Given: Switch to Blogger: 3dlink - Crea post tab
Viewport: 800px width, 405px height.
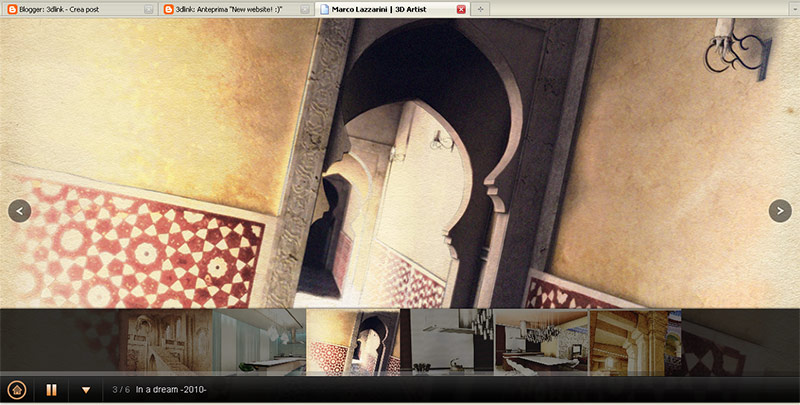Looking at the screenshot, I should pos(80,9).
